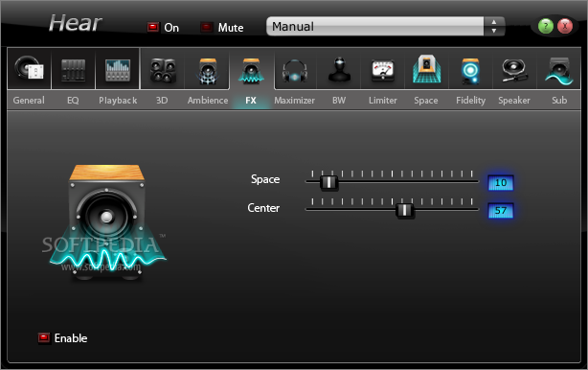Click the BW tab label
This screenshot has height=370, width=588.
click(339, 101)
